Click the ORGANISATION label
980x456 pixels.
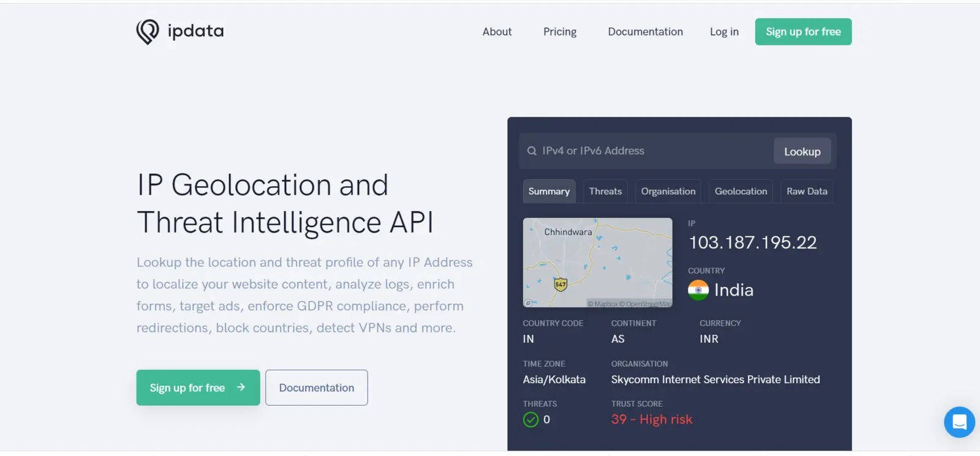(639, 364)
